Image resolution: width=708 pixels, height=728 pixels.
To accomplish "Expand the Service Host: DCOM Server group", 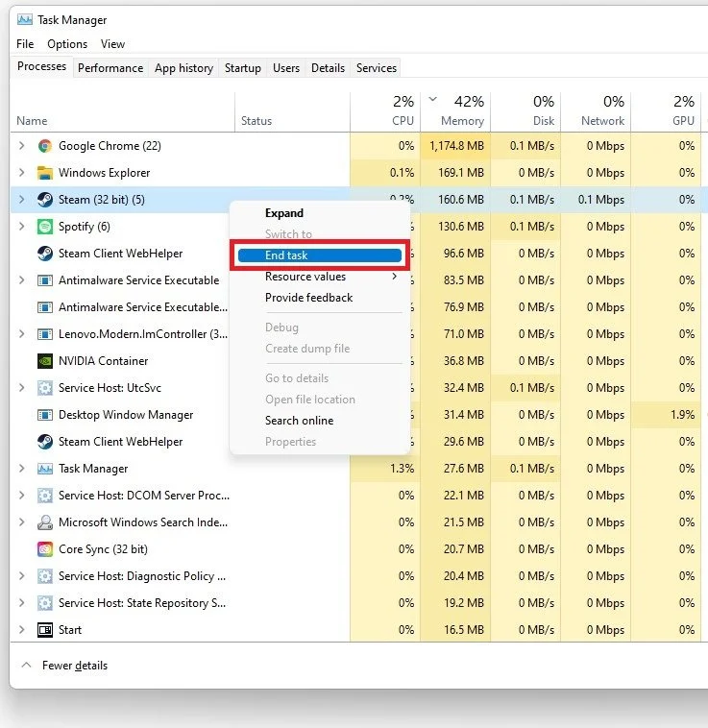I will coord(21,496).
